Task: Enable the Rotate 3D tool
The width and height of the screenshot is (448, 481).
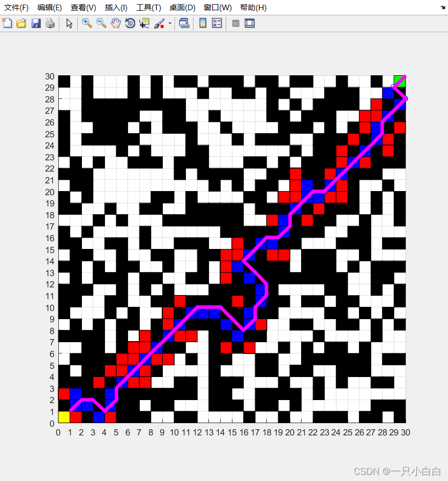Action: (x=130, y=23)
